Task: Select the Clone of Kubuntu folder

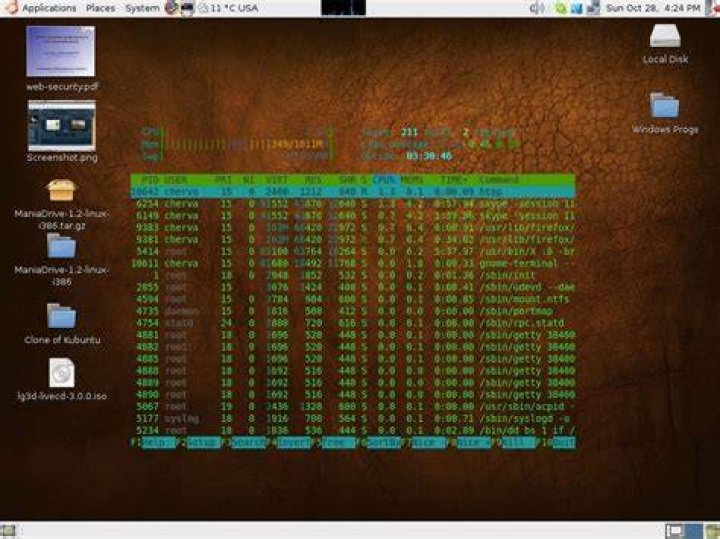Action: click(x=61, y=316)
